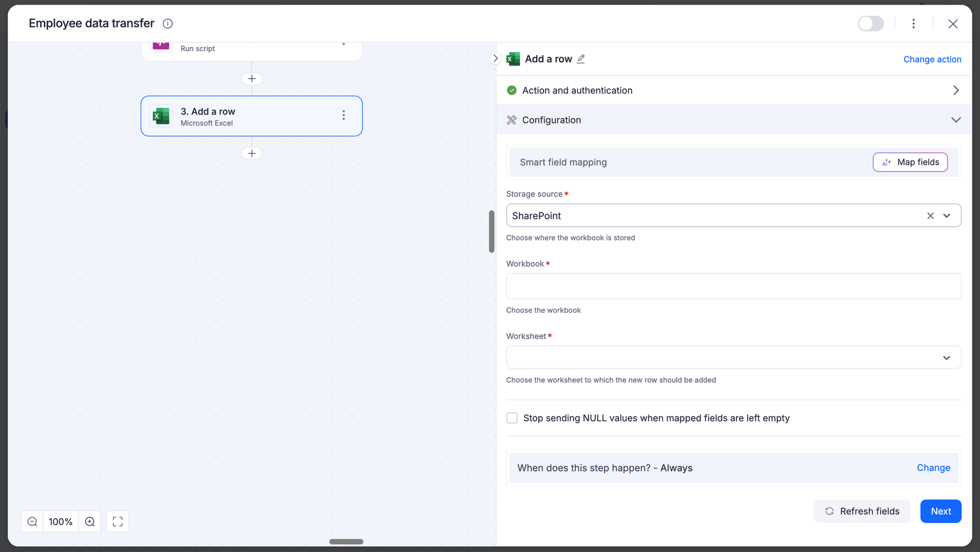This screenshot has height=552, width=980.
Task: Open the Worksheet dropdown
Action: click(946, 358)
